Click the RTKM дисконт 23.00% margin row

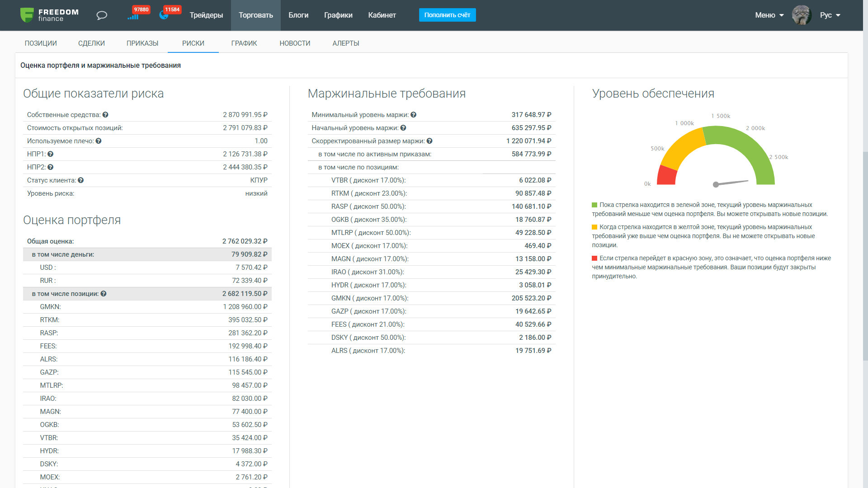click(x=431, y=193)
